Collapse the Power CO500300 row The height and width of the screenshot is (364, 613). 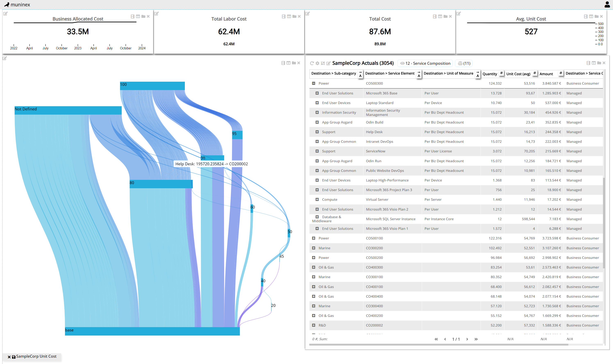(313, 83)
